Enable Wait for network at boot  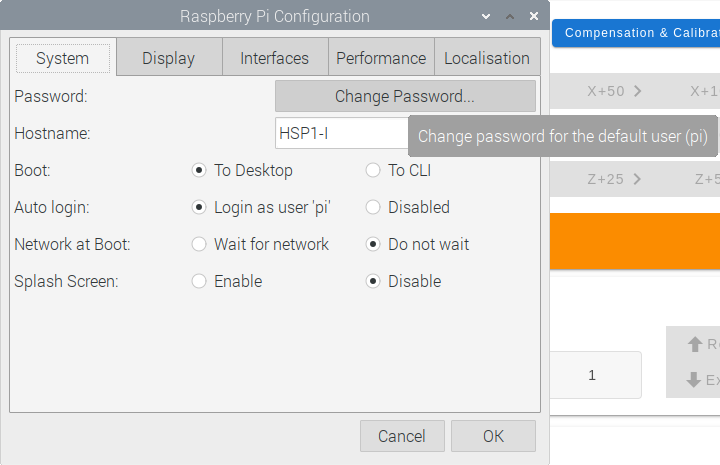199,244
